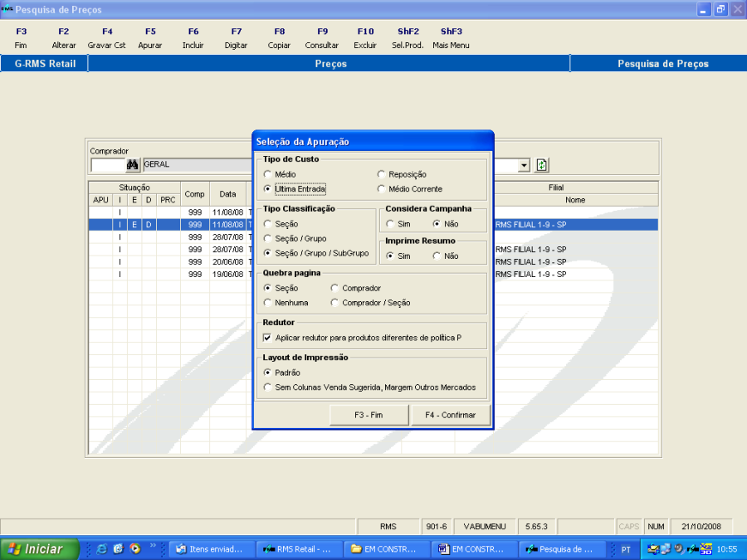
Task: Click F2 Alterar toolbar item
Action: (64, 38)
